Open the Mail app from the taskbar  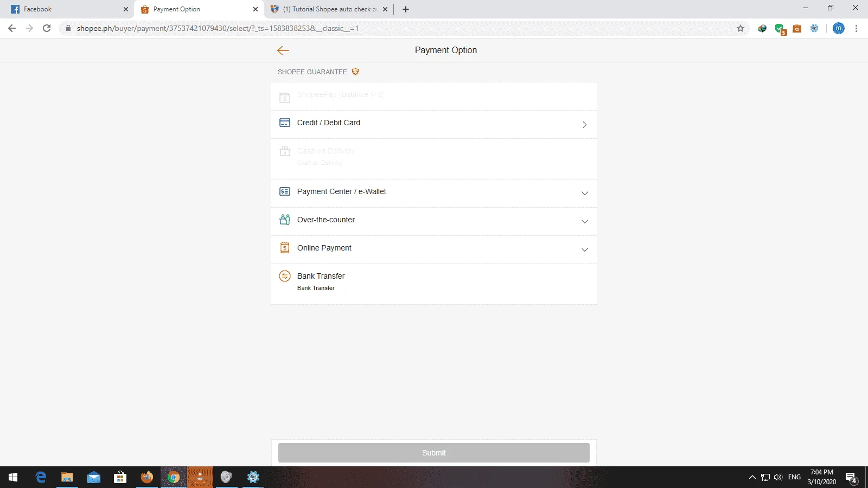94,477
